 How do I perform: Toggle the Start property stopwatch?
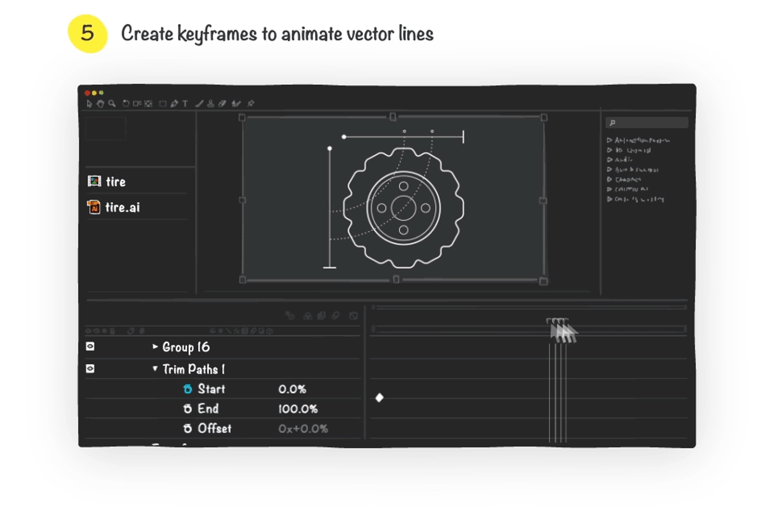pyautogui.click(x=188, y=389)
